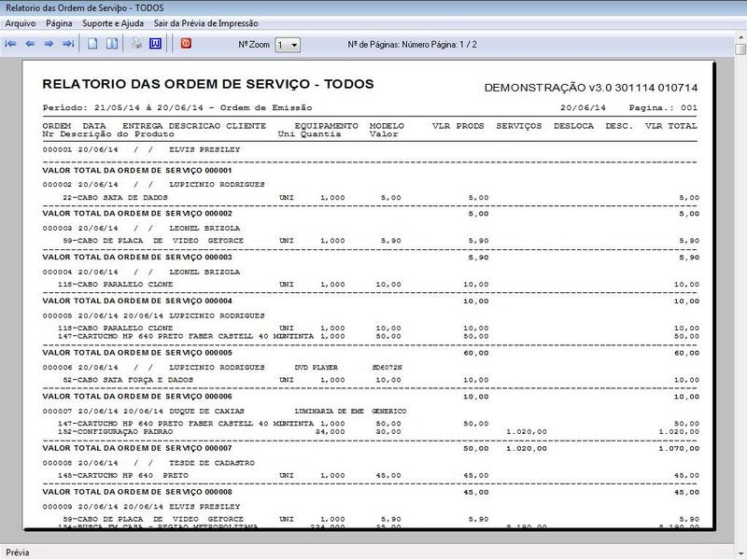Click 'Pagina.: 001' text
Viewport: 747px width, 560px height.
click(x=663, y=107)
